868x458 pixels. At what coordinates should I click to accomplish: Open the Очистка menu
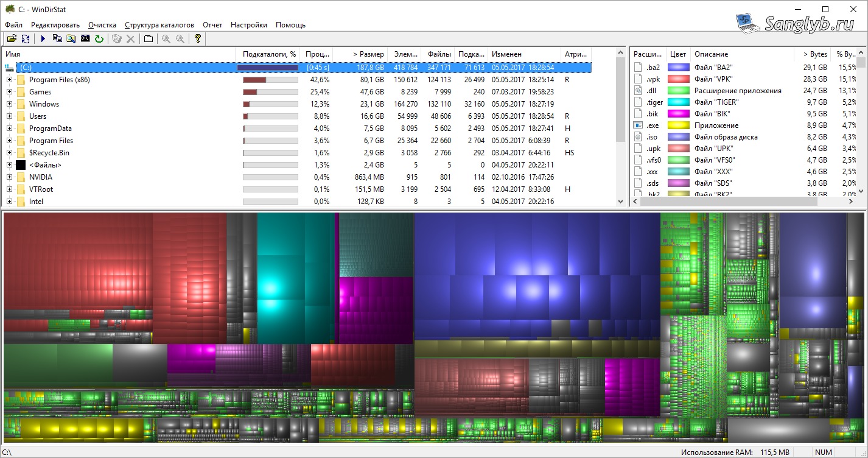[x=102, y=25]
